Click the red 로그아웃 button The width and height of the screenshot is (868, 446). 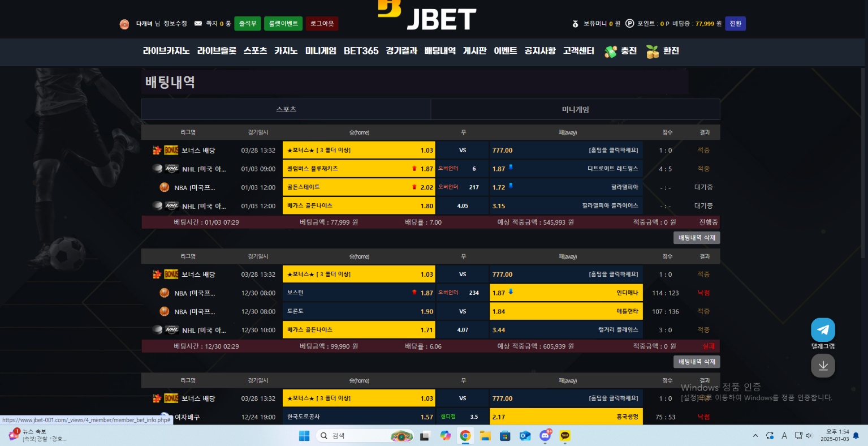[322, 24]
